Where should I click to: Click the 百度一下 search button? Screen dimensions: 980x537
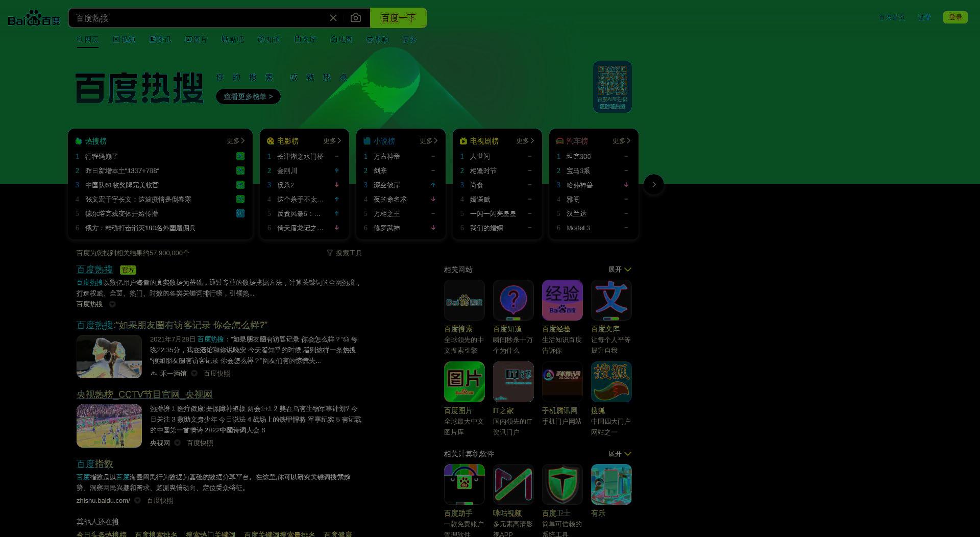(399, 18)
